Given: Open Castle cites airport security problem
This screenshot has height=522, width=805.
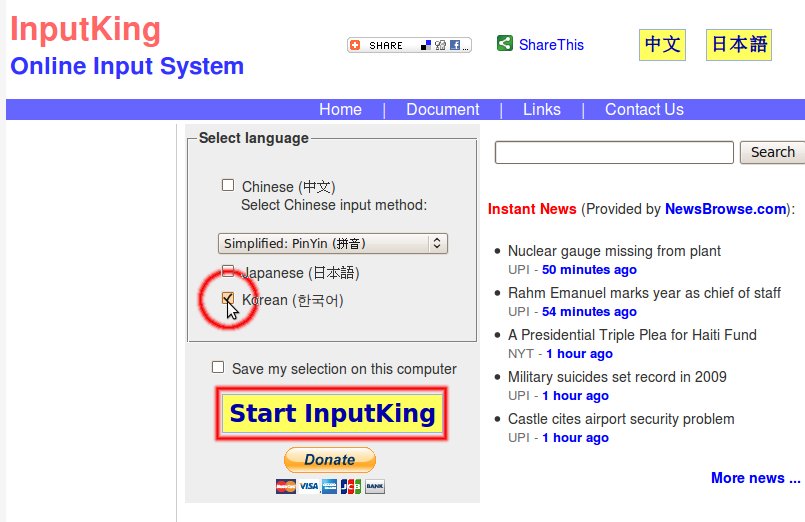Looking at the screenshot, I should (621, 419).
